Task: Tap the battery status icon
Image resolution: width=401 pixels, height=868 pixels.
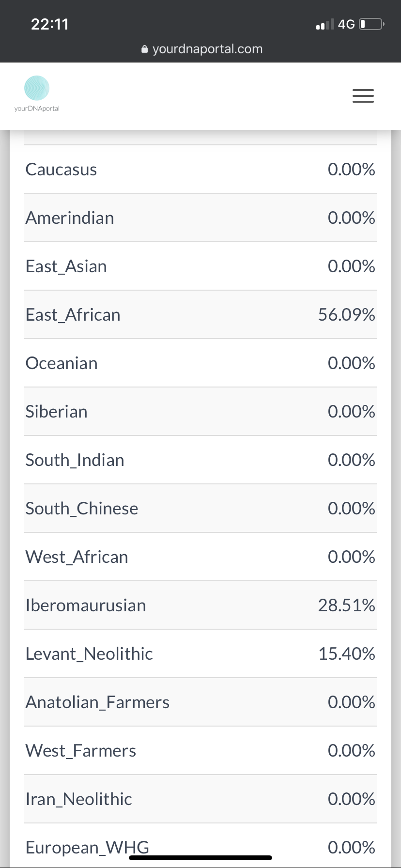Action: 371,24
